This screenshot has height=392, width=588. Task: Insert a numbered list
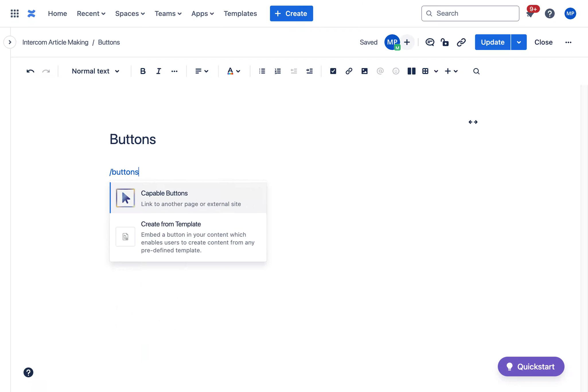[278, 71]
